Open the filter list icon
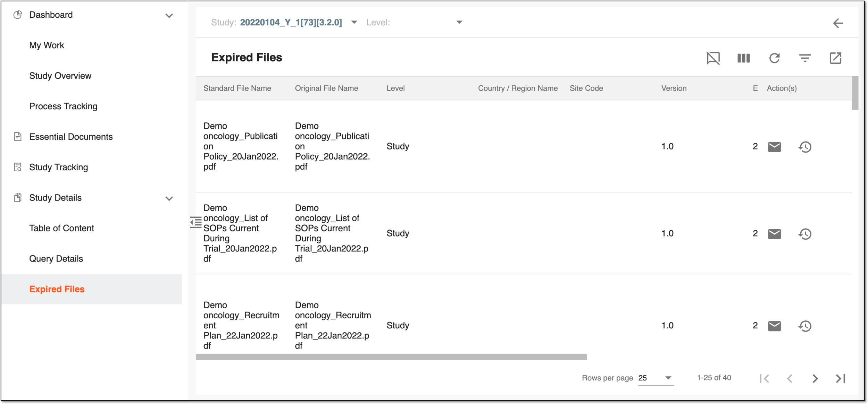The height and width of the screenshot is (404, 868). coord(805,58)
